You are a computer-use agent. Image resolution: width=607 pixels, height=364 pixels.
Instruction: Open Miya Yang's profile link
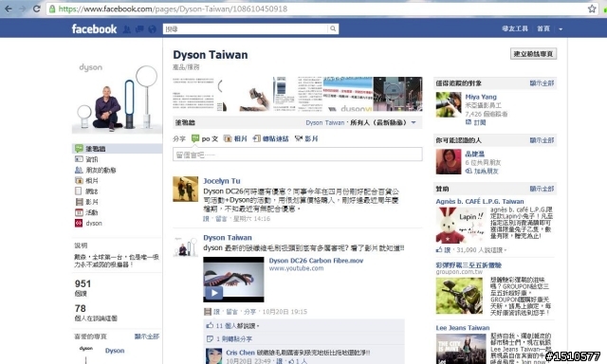[481, 97]
